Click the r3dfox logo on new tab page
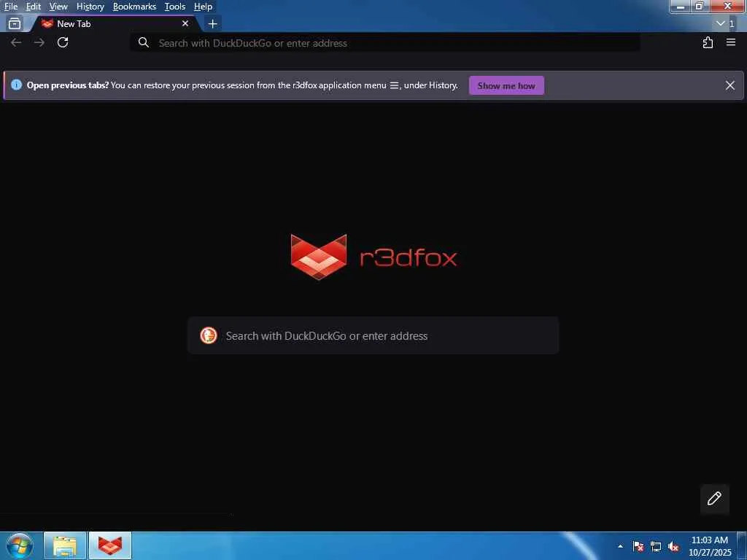The height and width of the screenshot is (560, 747). point(373,257)
